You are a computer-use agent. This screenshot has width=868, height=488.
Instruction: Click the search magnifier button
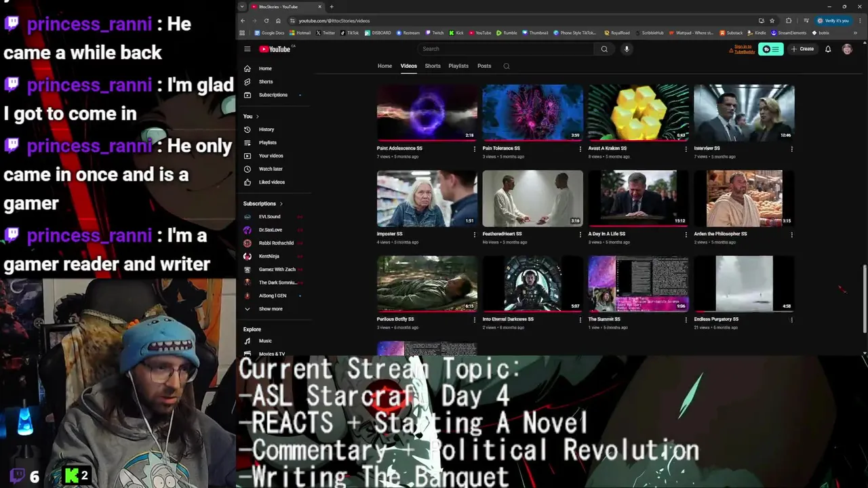(x=604, y=49)
